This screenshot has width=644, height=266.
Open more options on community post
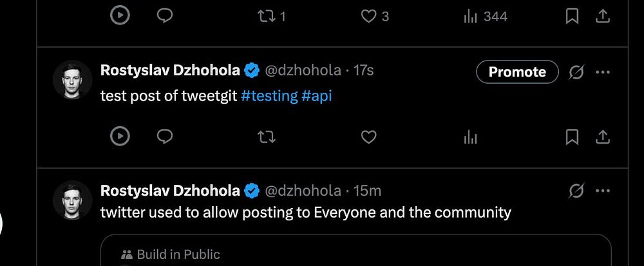tap(603, 191)
